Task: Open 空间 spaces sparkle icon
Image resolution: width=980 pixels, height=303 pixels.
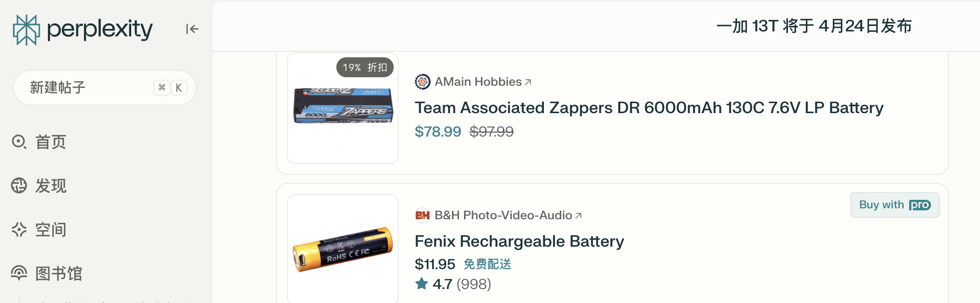Action: coord(19,229)
